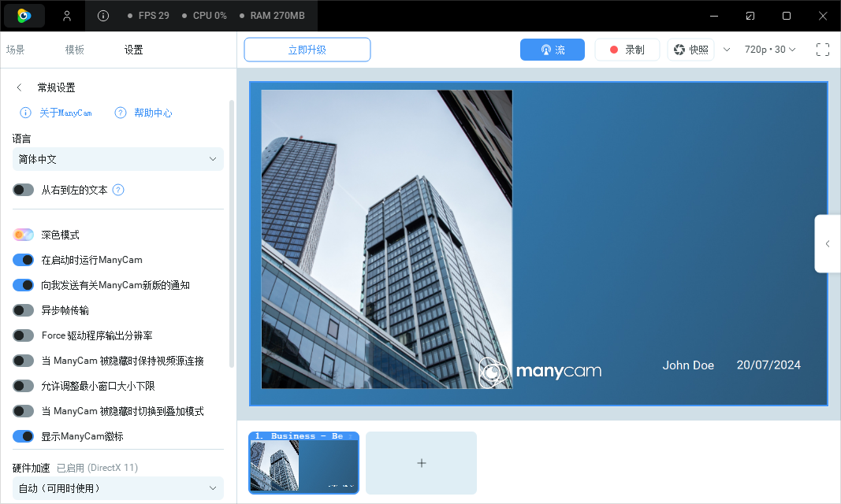Open the user account icon

[x=67, y=16]
